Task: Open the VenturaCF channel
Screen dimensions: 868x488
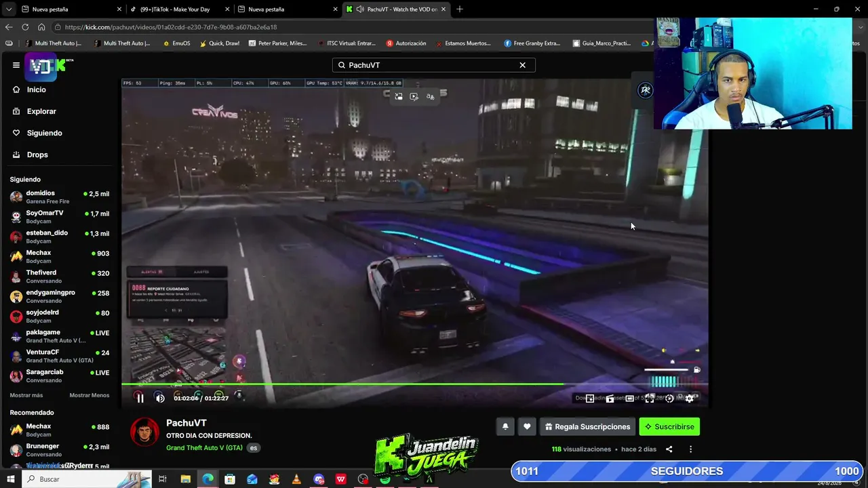Action: [60, 356]
